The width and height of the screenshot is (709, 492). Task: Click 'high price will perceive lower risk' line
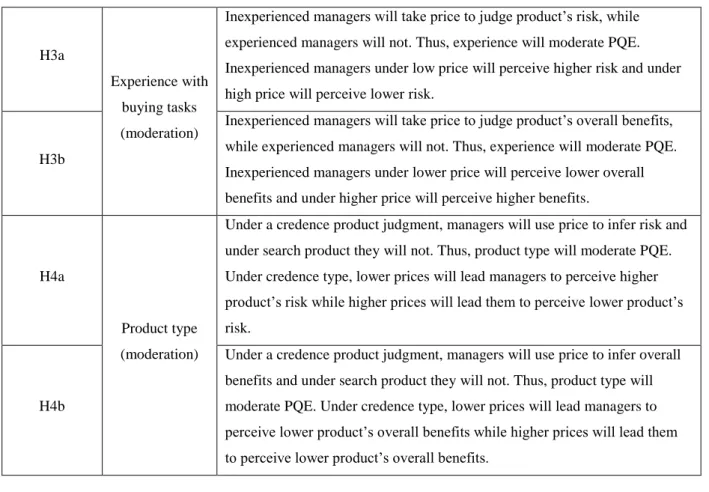pos(329,94)
